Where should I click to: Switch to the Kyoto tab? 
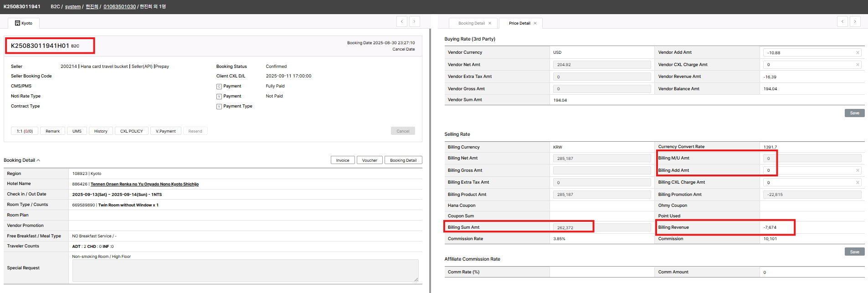point(24,23)
